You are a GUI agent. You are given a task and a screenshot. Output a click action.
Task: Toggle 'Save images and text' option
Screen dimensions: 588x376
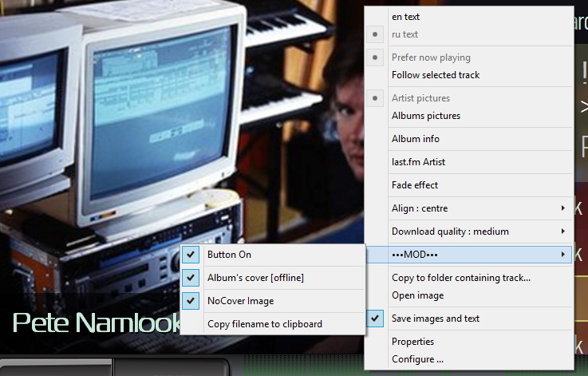pos(469,319)
